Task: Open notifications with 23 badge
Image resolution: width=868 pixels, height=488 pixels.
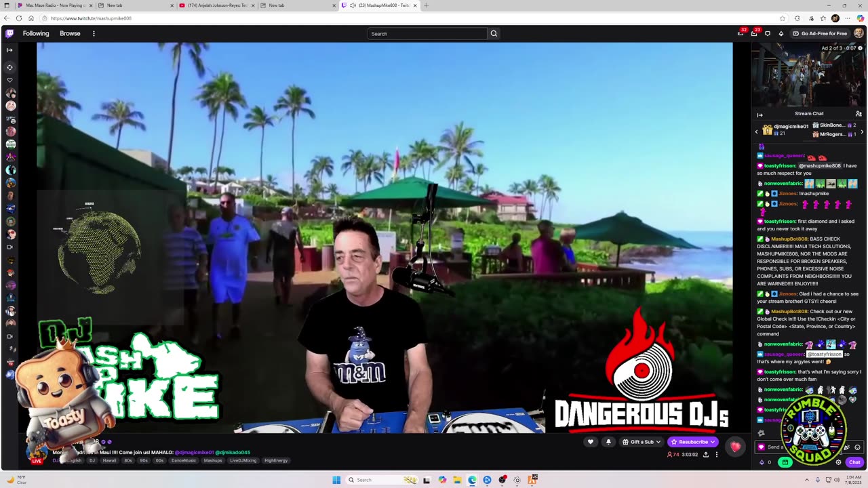Action: [754, 33]
